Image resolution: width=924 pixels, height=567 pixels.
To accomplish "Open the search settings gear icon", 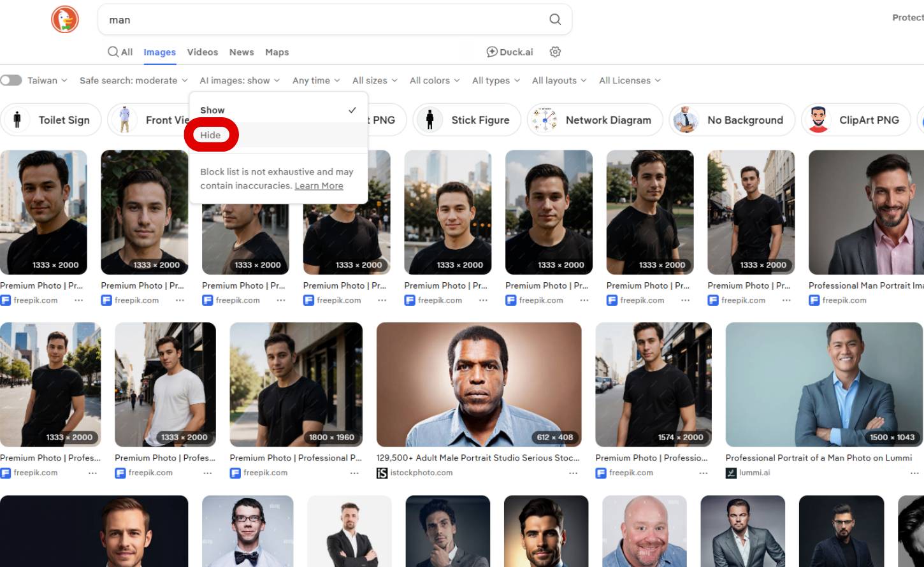I will [555, 52].
